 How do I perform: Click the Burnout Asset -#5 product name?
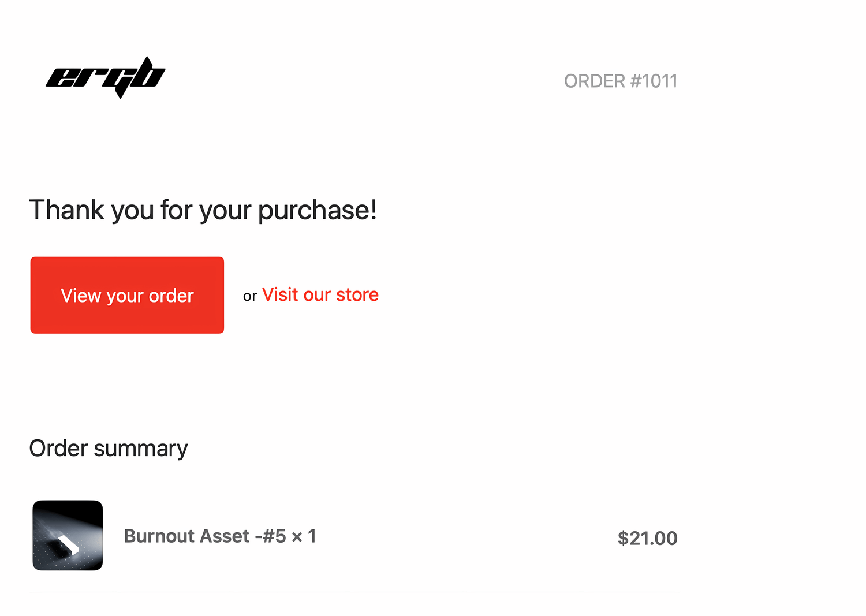(x=205, y=536)
